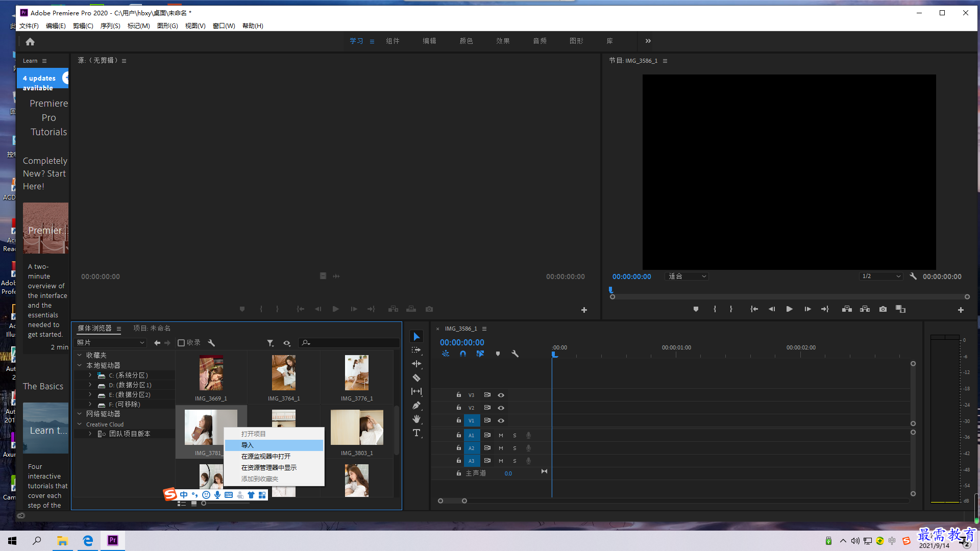Toggle the Ingest (收录) checkbox
The width and height of the screenshot is (980, 551).
coord(181,343)
